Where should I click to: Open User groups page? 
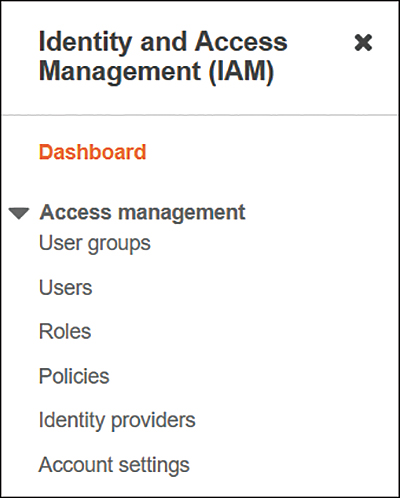[x=95, y=244]
